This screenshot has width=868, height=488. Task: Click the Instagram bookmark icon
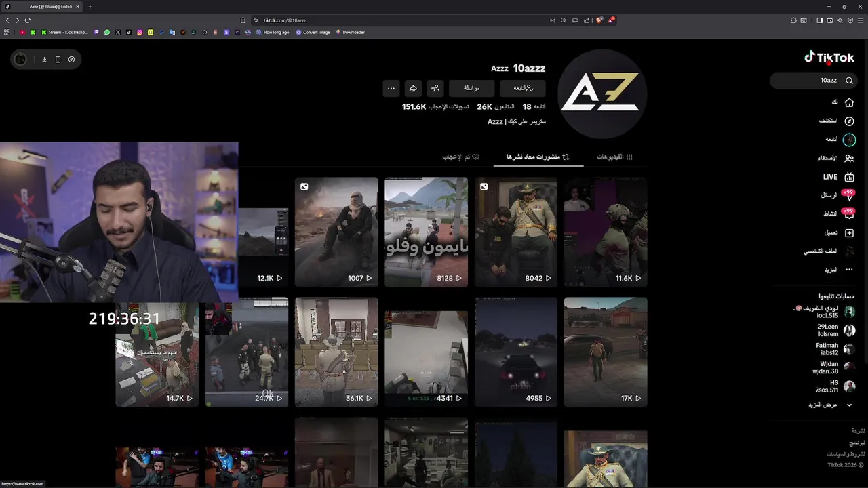point(140,32)
